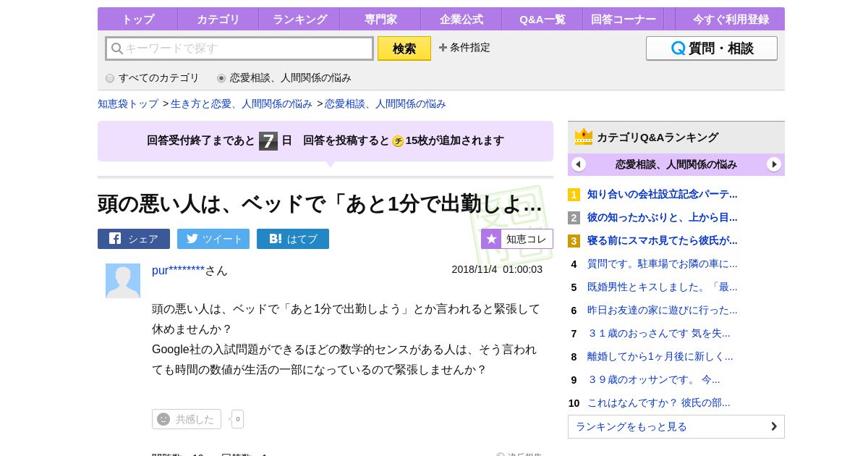Focus the keyword search field

coord(239,48)
